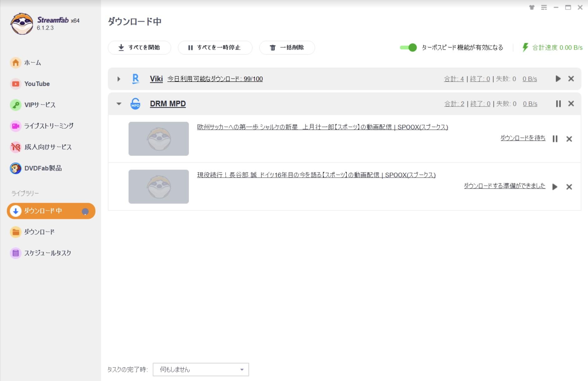Remove the DRM MPD group

coord(571,104)
